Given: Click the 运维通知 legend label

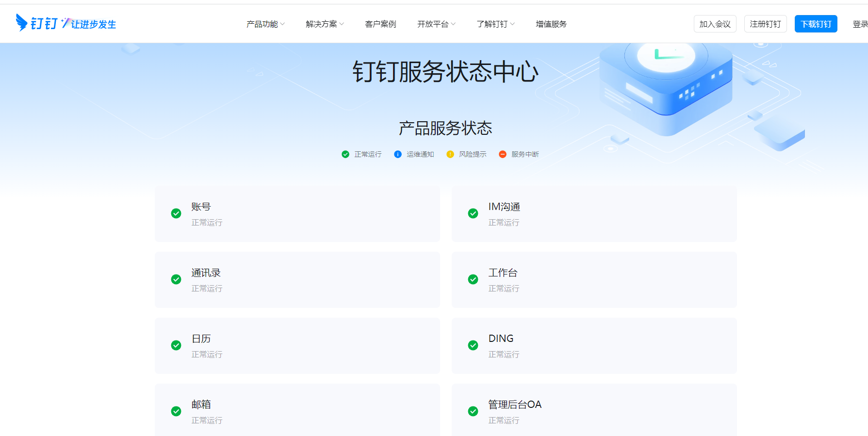Looking at the screenshot, I should (x=420, y=154).
